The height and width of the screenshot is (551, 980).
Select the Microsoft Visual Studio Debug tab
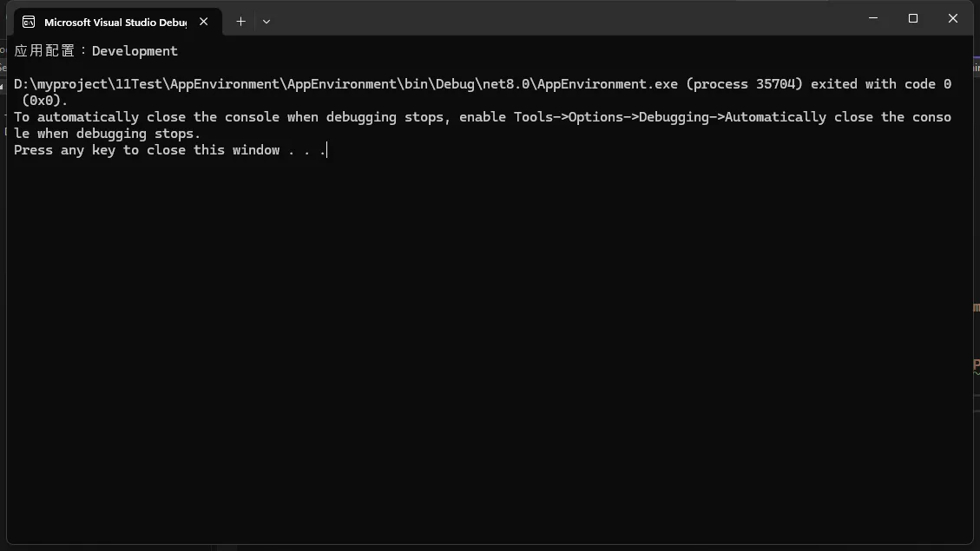(x=115, y=22)
